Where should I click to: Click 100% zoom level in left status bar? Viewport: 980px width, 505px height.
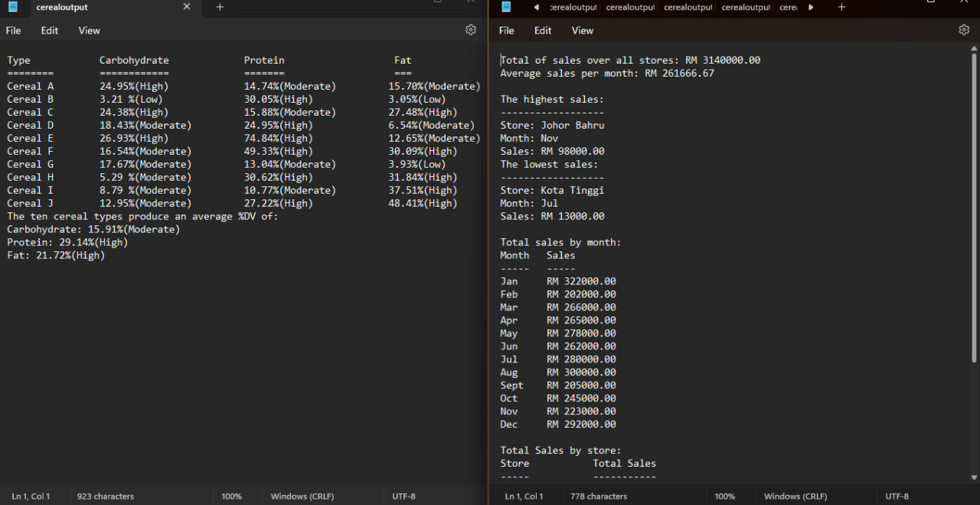coord(231,497)
